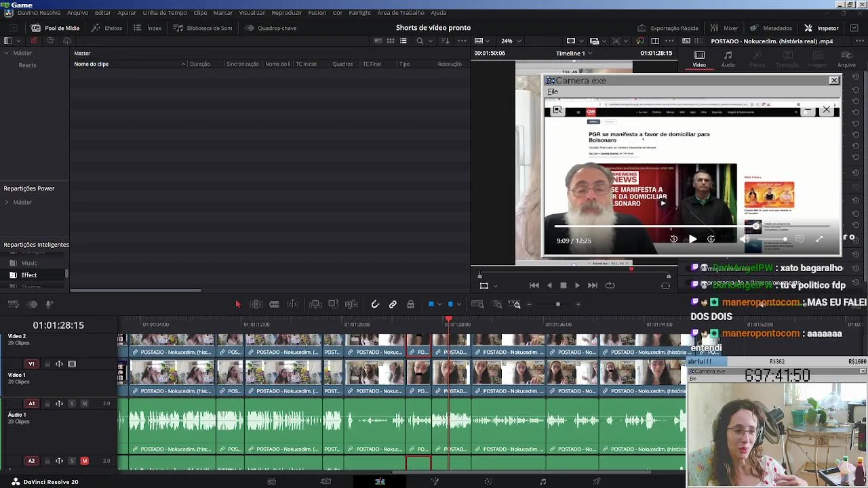Toggle the Inspetor panel
868x488 pixels.
[x=821, y=28]
